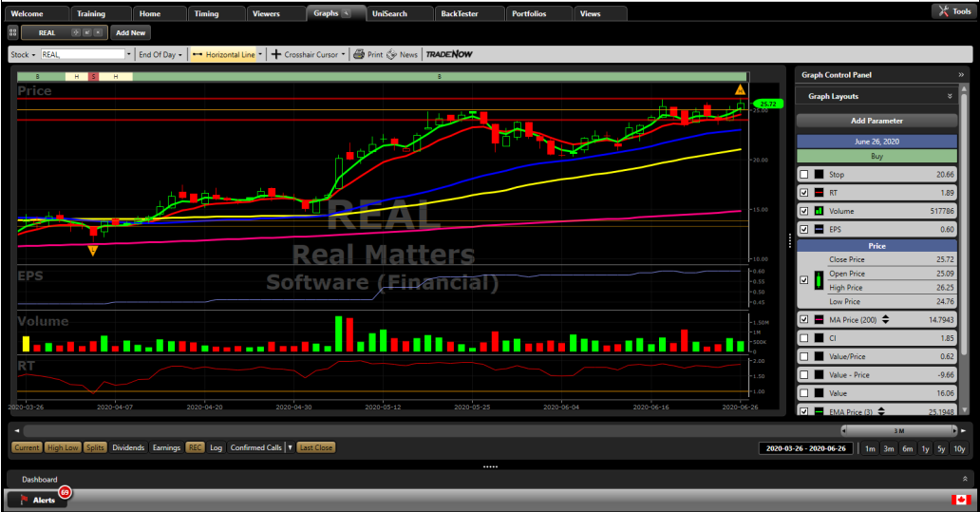
Task: Click the Add New graph button
Action: pos(131,32)
